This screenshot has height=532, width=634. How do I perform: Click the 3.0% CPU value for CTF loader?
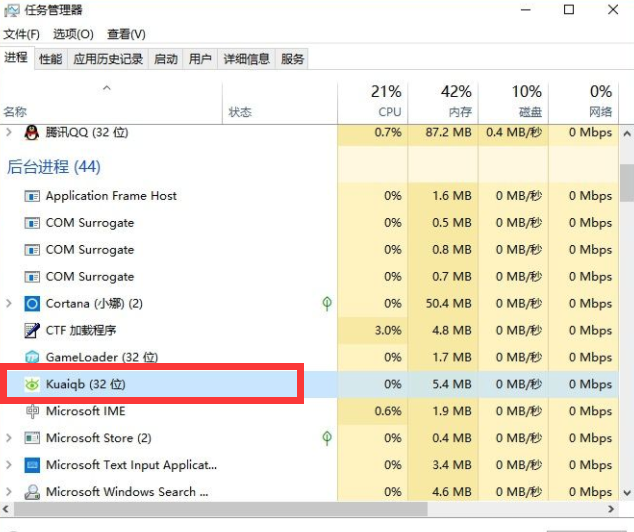coord(388,330)
